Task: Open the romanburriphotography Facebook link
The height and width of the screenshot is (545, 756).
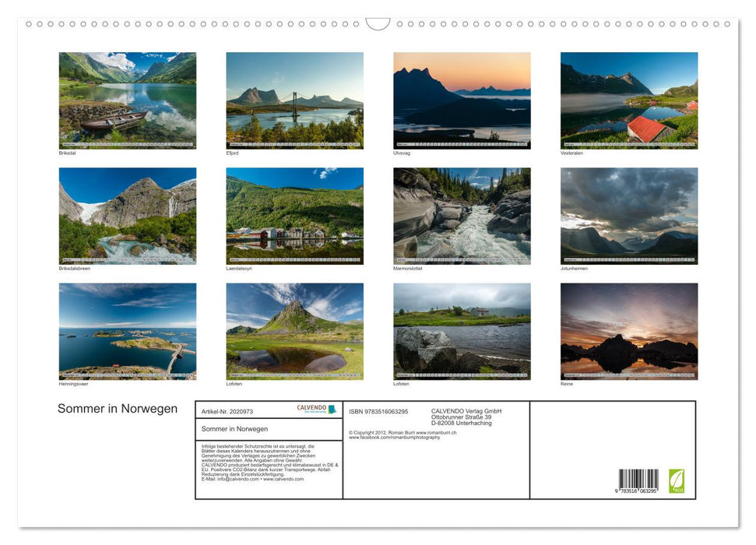Action: point(396,438)
